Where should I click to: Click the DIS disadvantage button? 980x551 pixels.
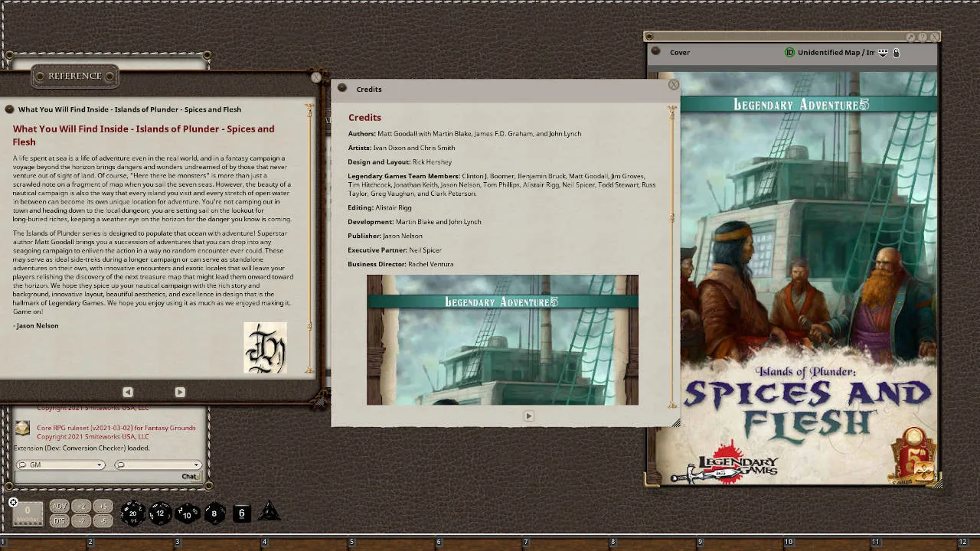[59, 520]
